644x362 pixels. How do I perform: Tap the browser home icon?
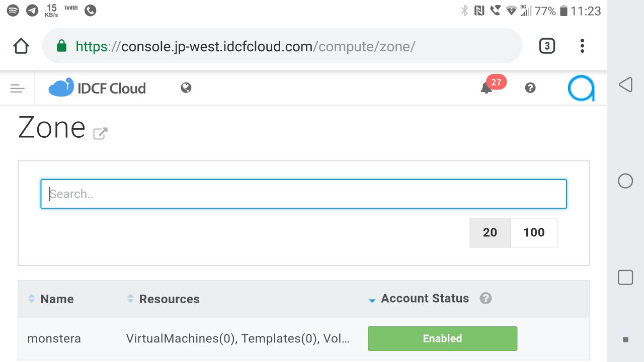point(21,46)
